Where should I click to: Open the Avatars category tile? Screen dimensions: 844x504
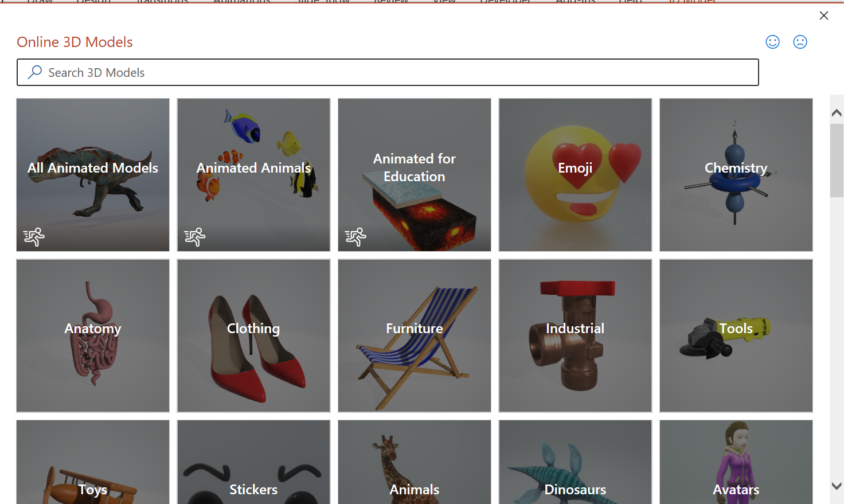click(x=736, y=462)
